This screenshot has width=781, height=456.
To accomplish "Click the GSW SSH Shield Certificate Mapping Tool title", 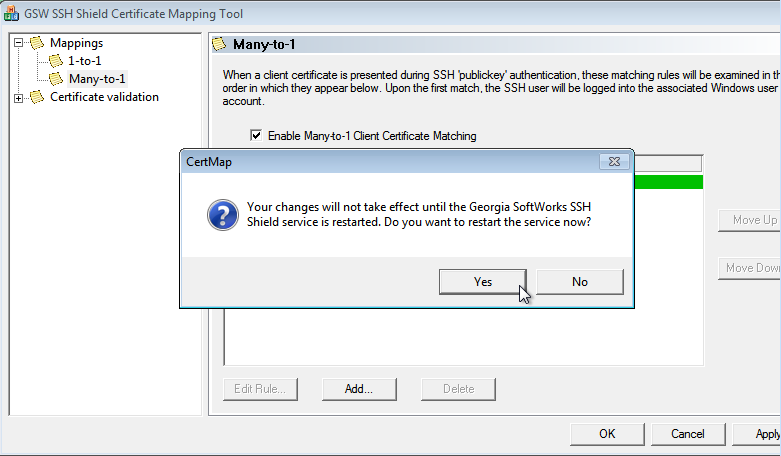I will 133,13.
